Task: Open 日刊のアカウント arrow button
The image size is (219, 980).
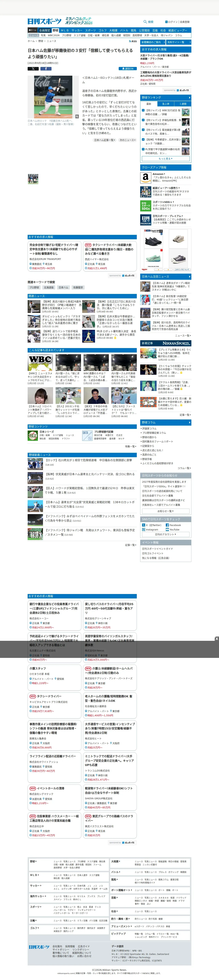Action: 166,535
